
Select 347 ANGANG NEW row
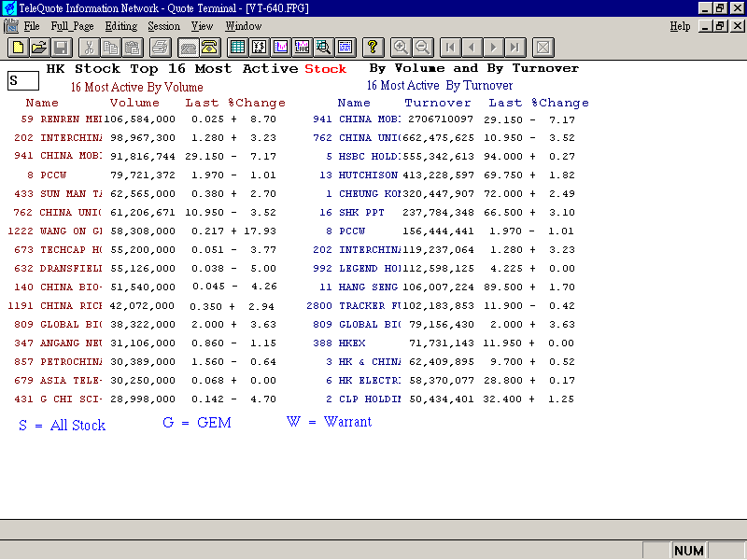145,343
